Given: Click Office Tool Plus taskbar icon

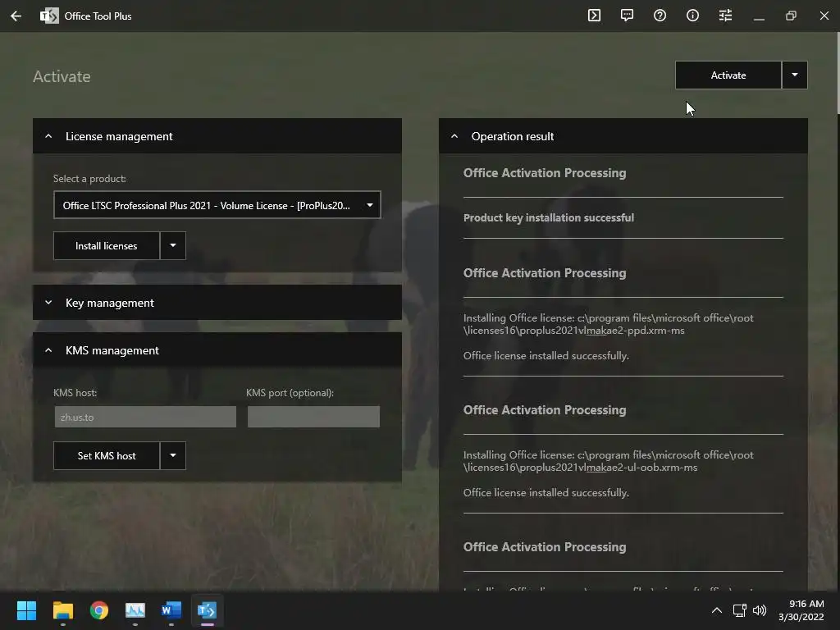Looking at the screenshot, I should [x=208, y=610].
